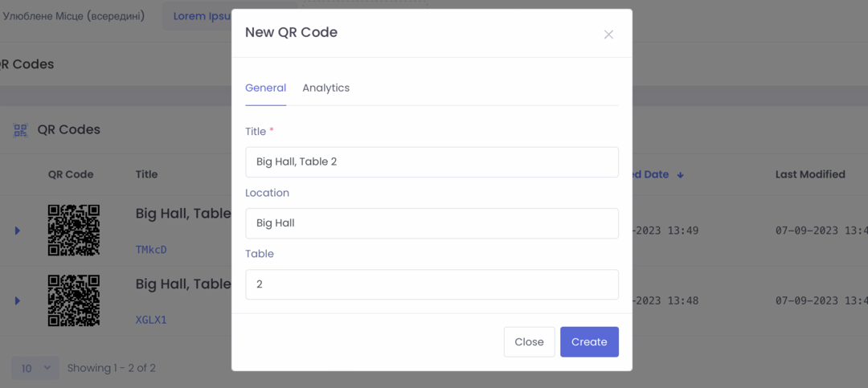Open the XGLX1 code link
Viewport: 868px width, 388px height.
(x=151, y=320)
